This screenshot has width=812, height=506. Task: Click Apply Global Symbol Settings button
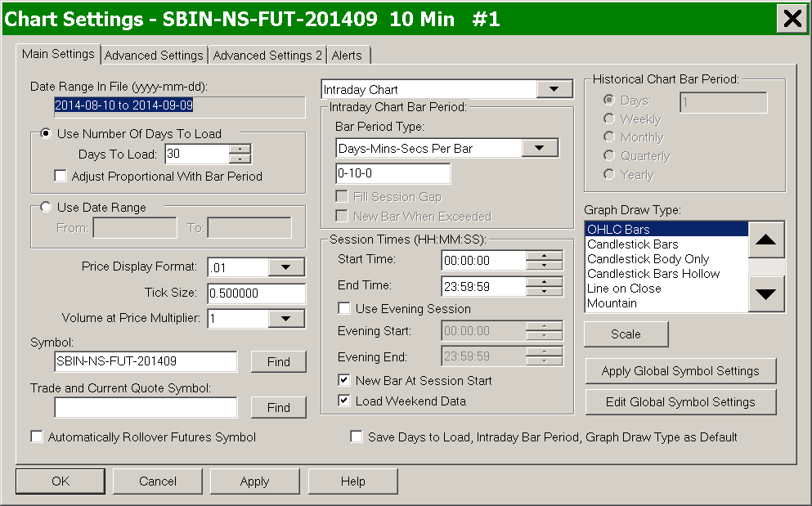(x=680, y=371)
